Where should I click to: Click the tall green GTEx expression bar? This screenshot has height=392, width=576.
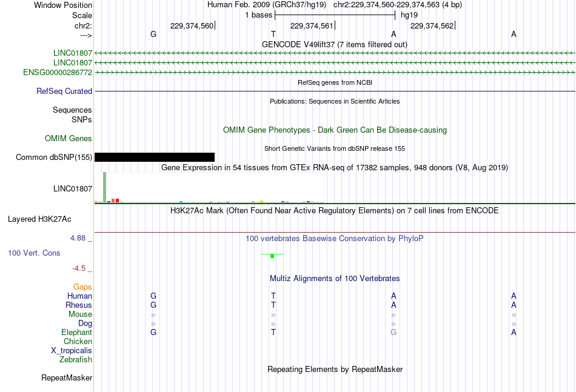105,187
